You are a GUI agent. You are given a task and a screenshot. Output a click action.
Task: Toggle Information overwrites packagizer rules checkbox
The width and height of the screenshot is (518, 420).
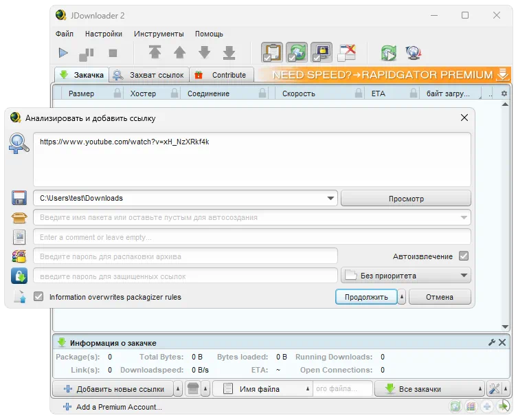click(38, 296)
